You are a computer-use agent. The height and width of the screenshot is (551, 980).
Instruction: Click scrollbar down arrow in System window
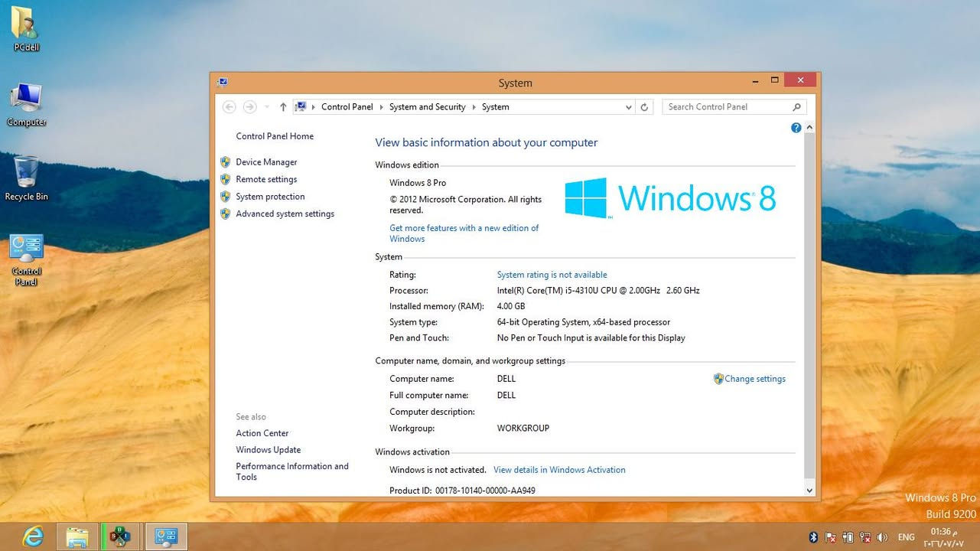809,490
